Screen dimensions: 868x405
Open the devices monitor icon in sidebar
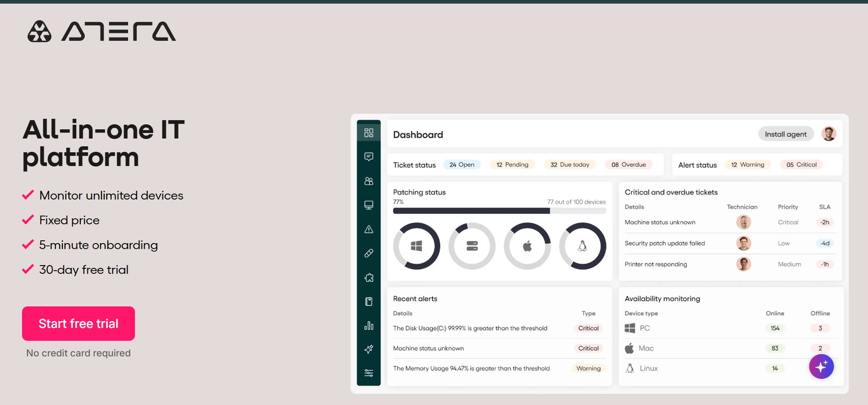[369, 205]
